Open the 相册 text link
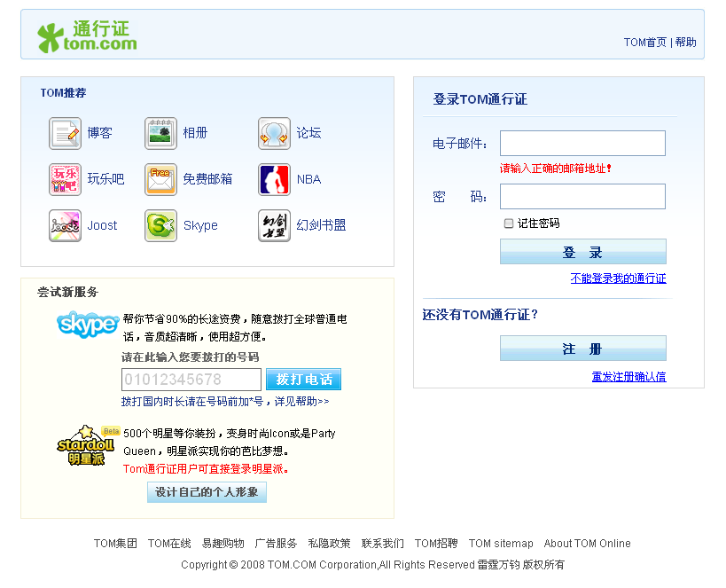726x588 pixels. coord(195,133)
